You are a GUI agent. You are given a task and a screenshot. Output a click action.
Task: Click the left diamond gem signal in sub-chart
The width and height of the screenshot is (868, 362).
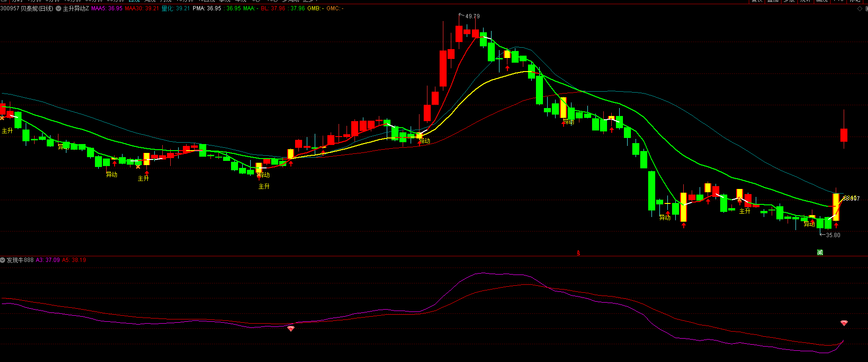pyautogui.click(x=291, y=329)
